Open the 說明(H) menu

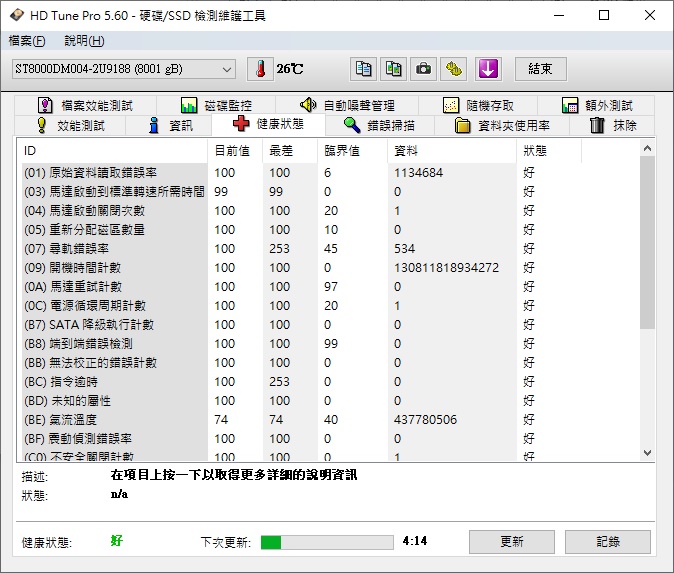[x=84, y=41]
